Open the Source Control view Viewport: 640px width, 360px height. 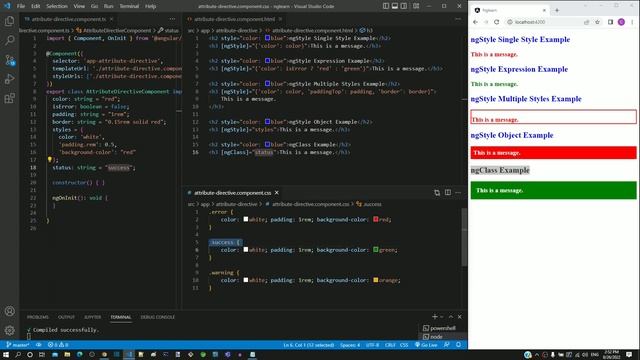9,60
